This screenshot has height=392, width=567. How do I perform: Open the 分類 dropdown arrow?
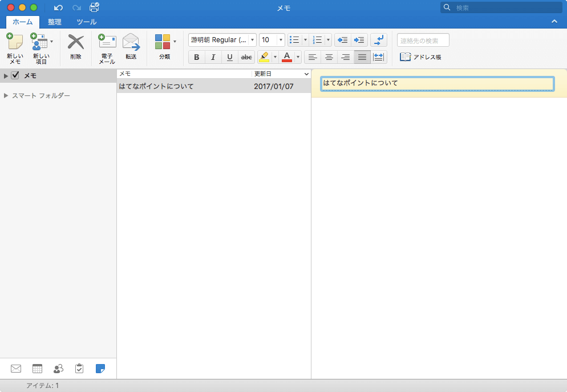click(x=175, y=42)
